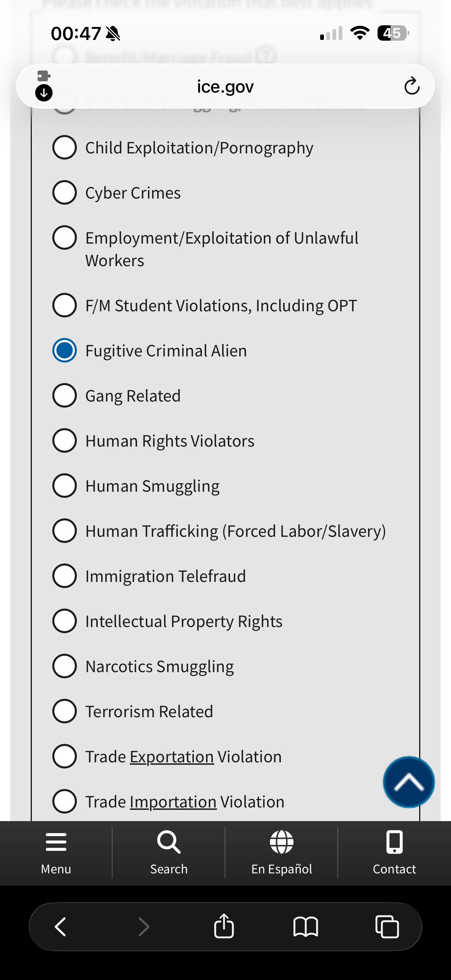Open the site Search magnifier
This screenshot has width=451, height=980.
(169, 853)
